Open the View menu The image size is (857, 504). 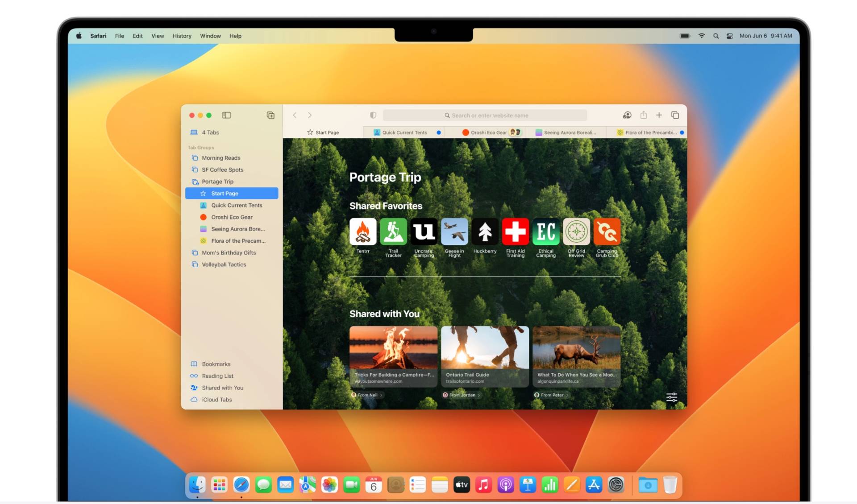pos(158,36)
